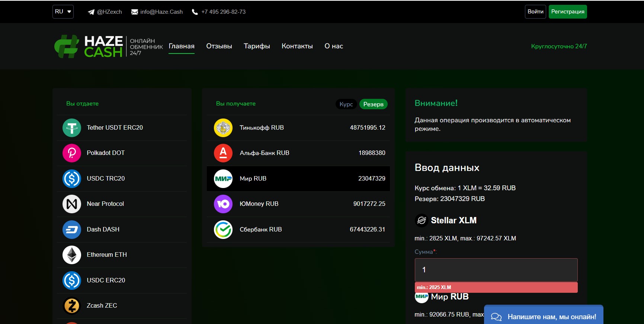Open the О нас page
Viewport: 644px width, 324px height.
point(334,46)
